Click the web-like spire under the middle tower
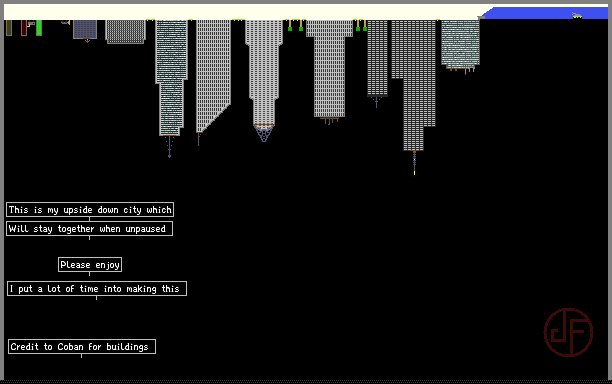Viewport: 612px width, 384px height. pyautogui.click(x=264, y=133)
